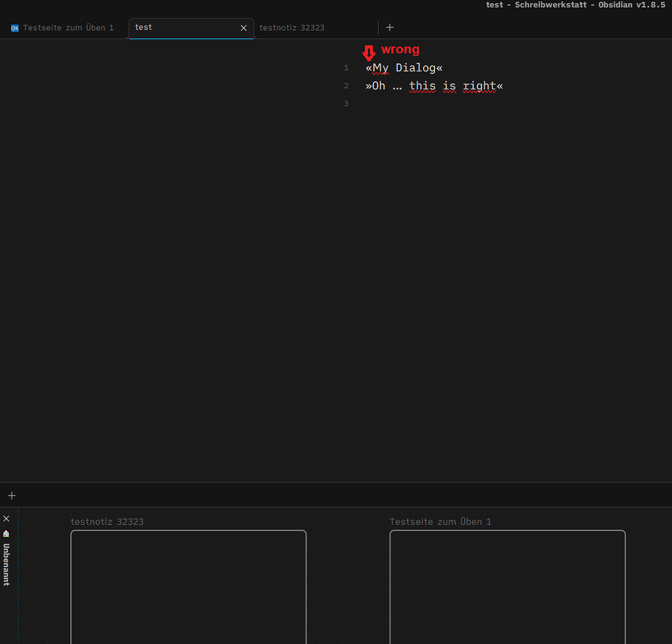Close the test tab
The image size is (672, 644).
[243, 28]
